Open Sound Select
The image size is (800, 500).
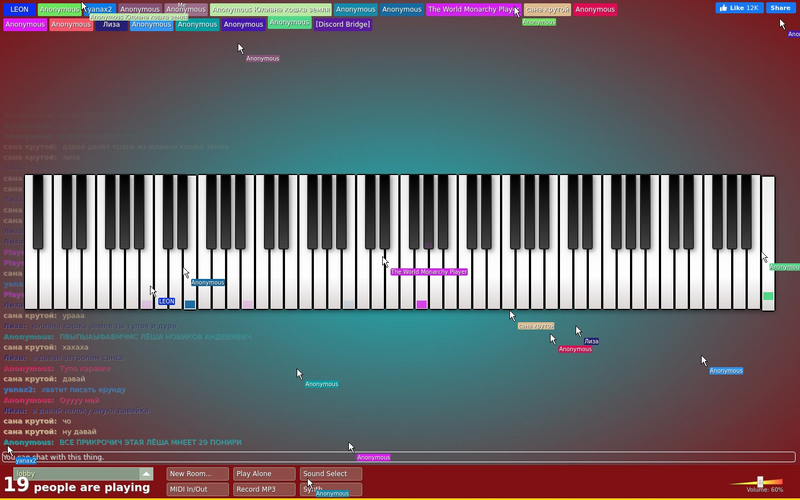[331, 474]
